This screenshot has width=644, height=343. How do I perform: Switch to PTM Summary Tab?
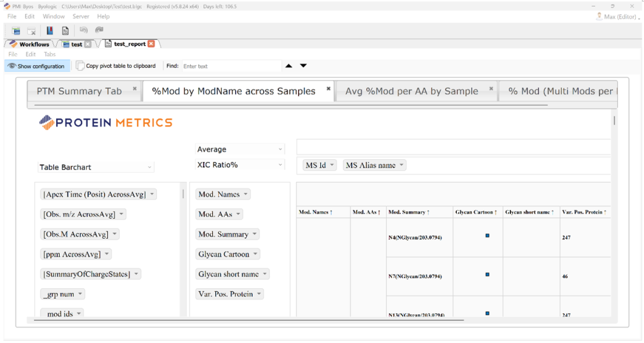click(x=79, y=91)
